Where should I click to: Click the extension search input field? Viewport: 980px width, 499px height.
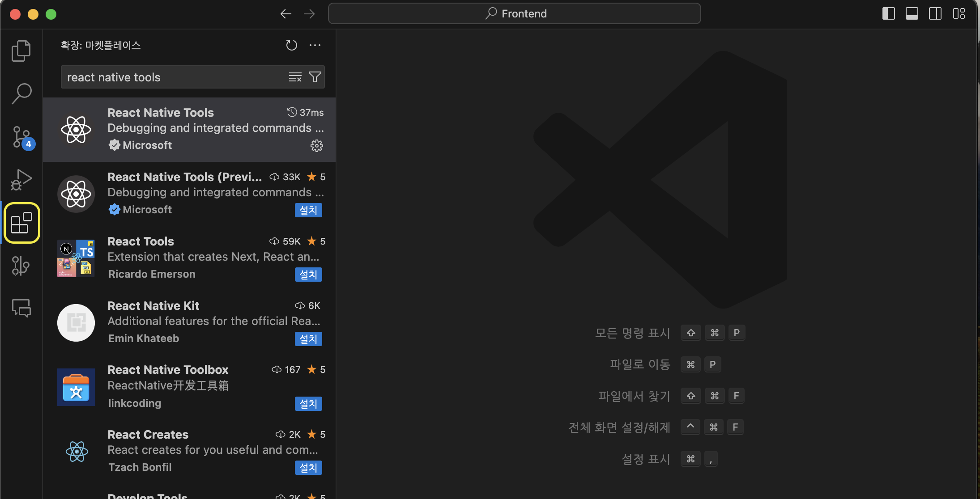(175, 77)
